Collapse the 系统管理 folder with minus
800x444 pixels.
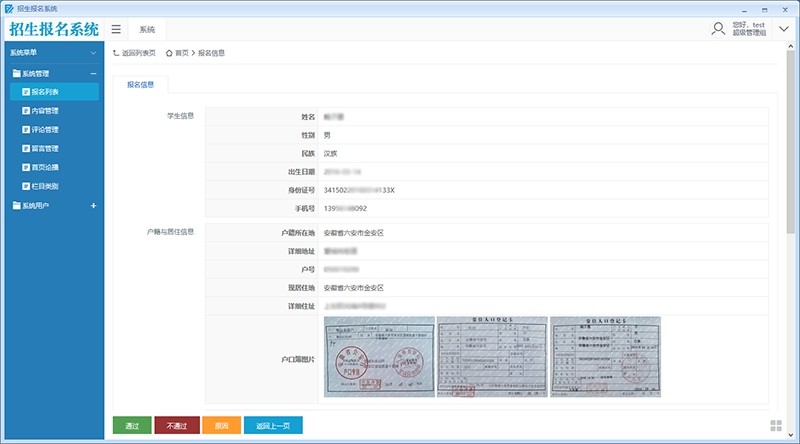[93, 73]
